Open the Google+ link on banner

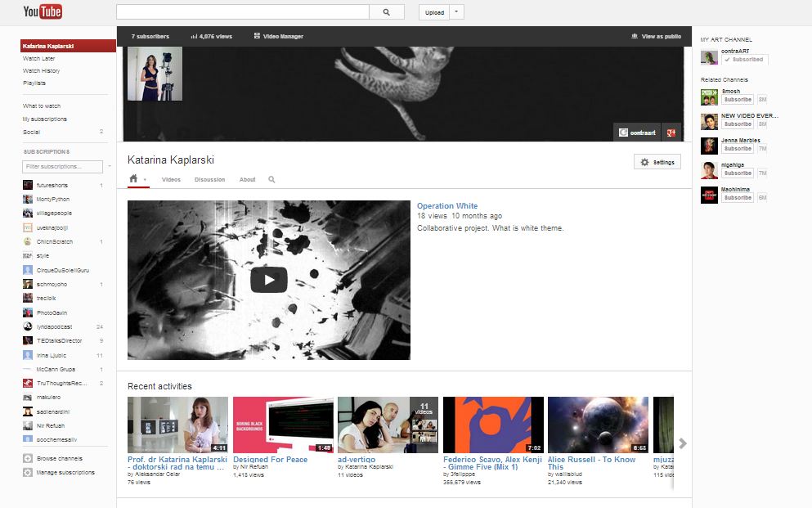point(671,133)
